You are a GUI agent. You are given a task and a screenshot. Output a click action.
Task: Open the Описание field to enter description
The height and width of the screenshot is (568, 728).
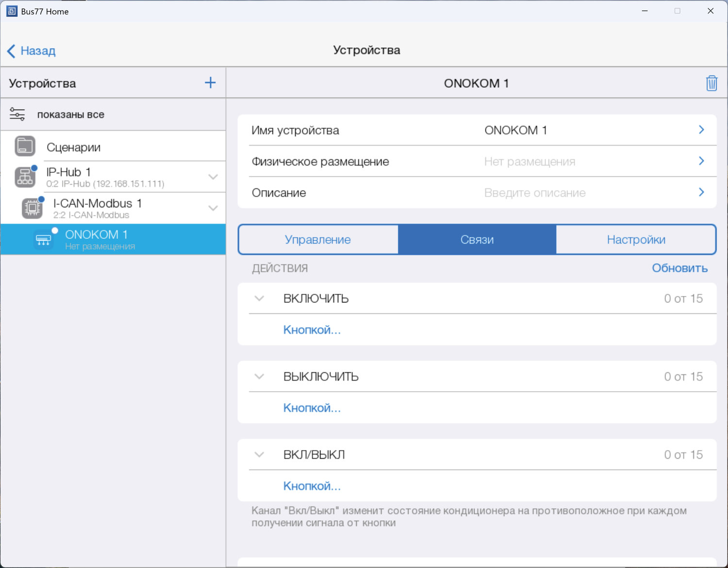(x=477, y=193)
